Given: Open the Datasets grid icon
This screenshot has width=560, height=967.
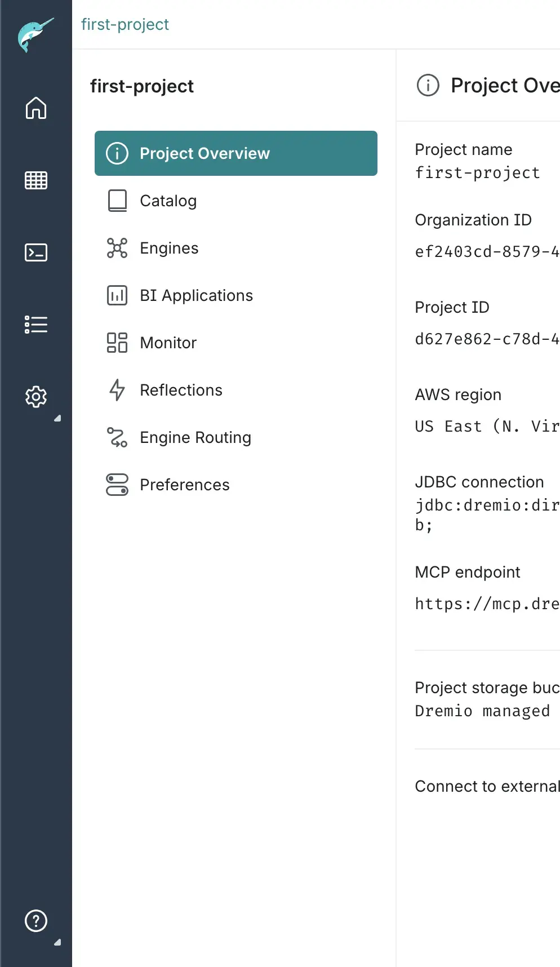Looking at the screenshot, I should (x=36, y=180).
